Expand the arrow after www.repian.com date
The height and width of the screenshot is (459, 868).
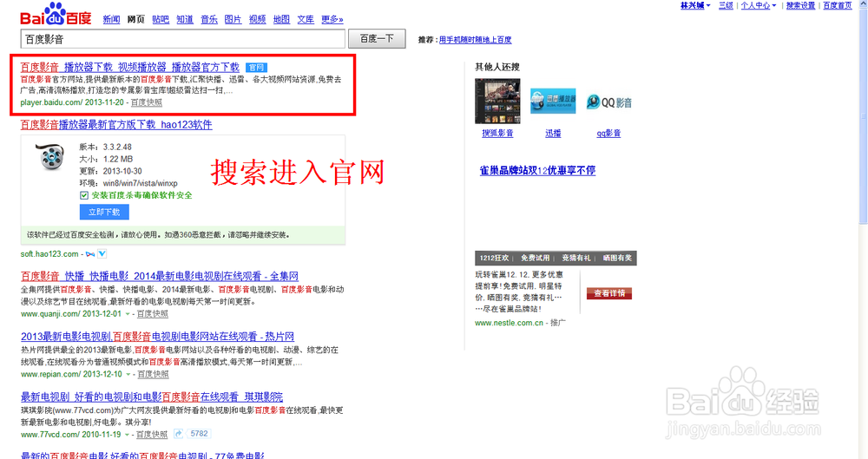[128, 374]
